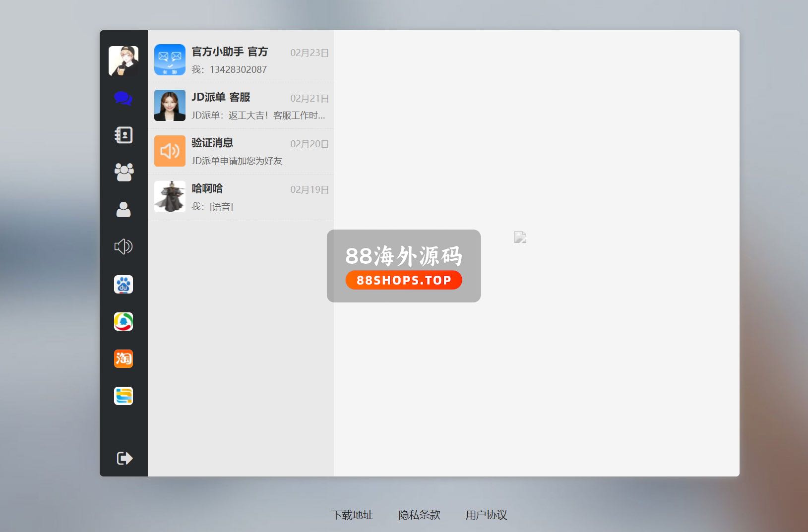Open the groups icon in sidebar
The image size is (808, 532).
124,172
